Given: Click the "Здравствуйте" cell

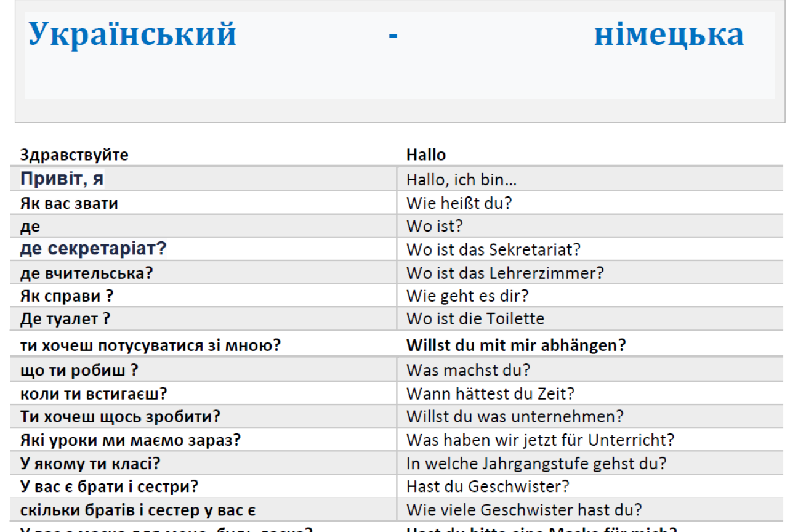Looking at the screenshot, I should click(75, 155).
